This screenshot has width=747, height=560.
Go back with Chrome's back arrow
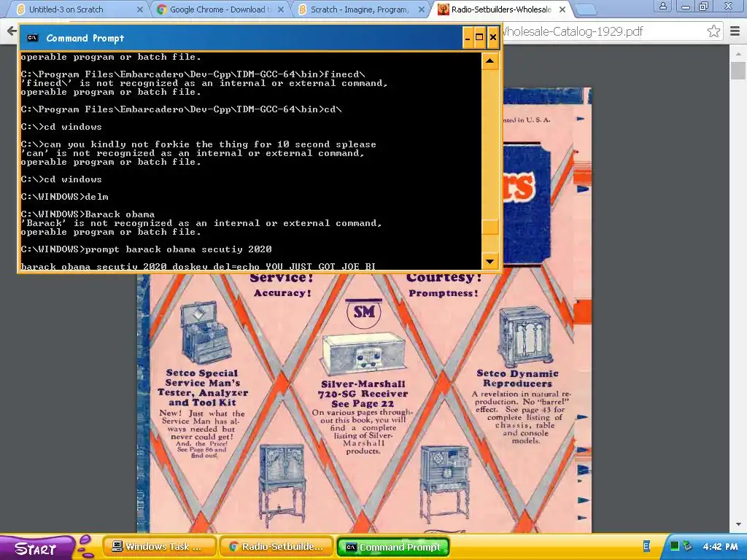pyautogui.click(x=12, y=31)
